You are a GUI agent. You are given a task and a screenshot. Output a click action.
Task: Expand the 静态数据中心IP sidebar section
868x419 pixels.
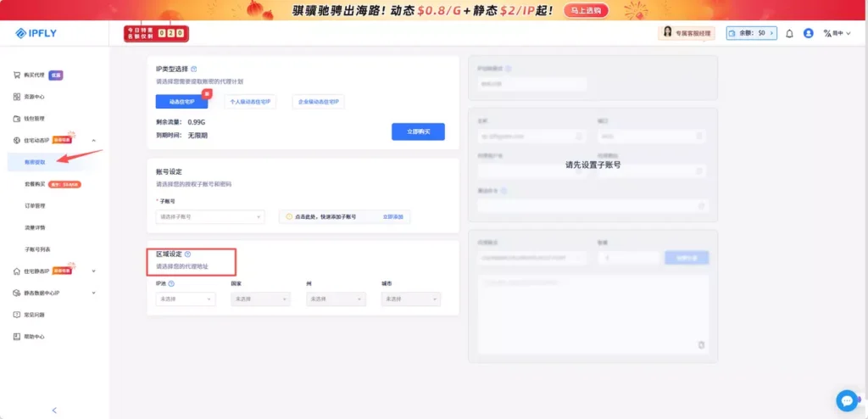point(93,293)
